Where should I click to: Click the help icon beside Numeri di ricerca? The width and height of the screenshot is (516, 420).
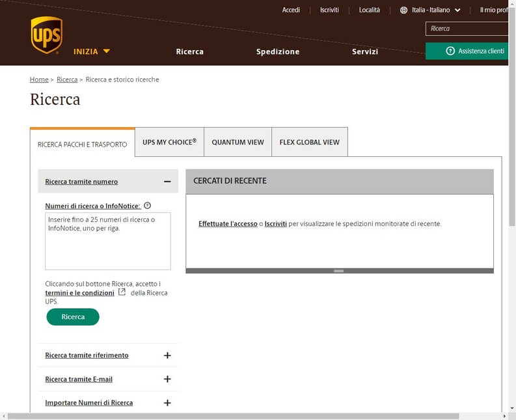(x=147, y=205)
